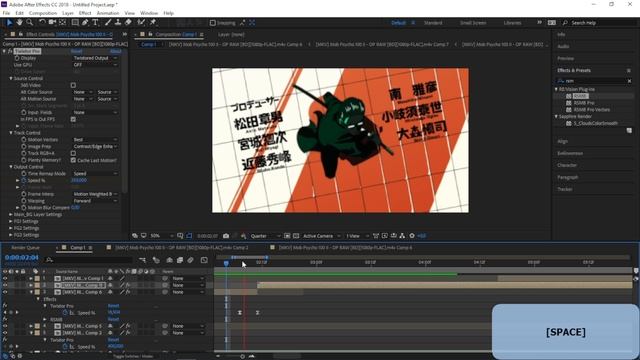Select the Libraries workspace
This screenshot has width=640, height=360.
pyautogui.click(x=512, y=23)
